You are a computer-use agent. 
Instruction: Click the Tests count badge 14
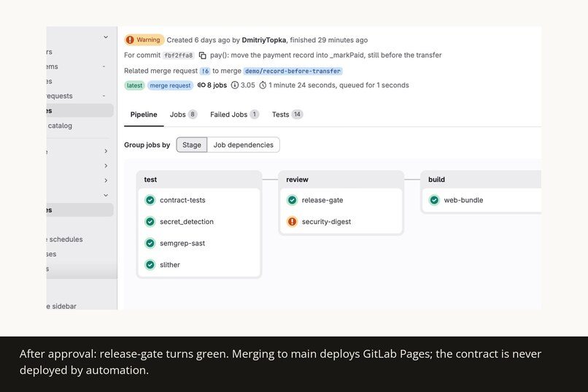click(297, 115)
